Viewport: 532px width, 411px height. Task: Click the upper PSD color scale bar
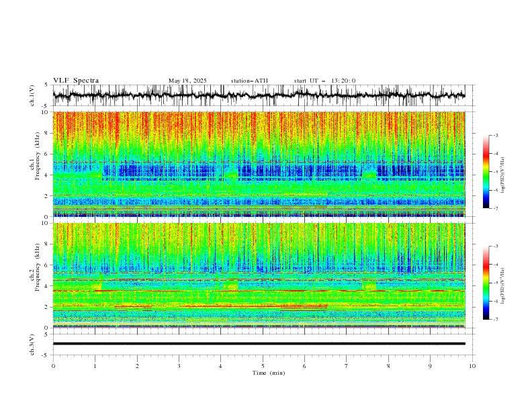pyautogui.click(x=486, y=172)
